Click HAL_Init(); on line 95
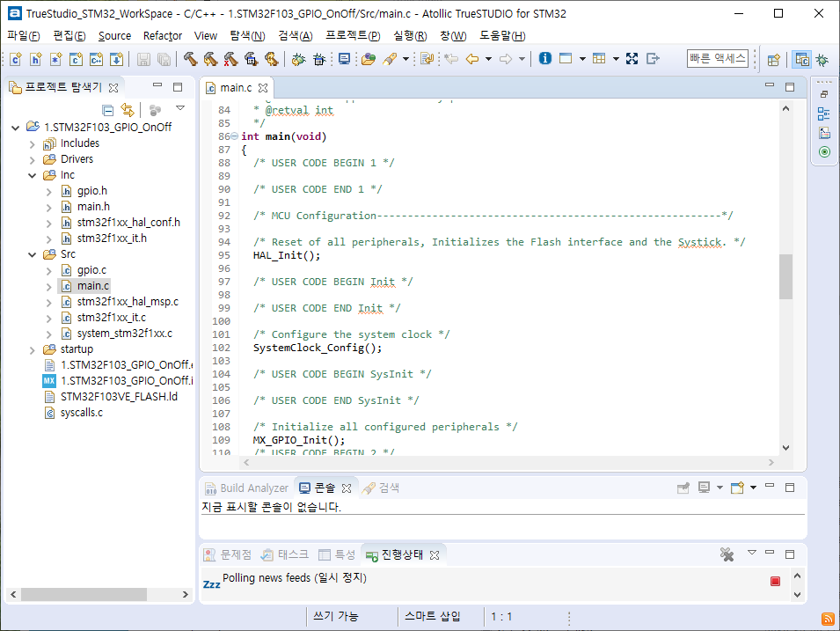Screen dimensions: 840x631 [287, 256]
